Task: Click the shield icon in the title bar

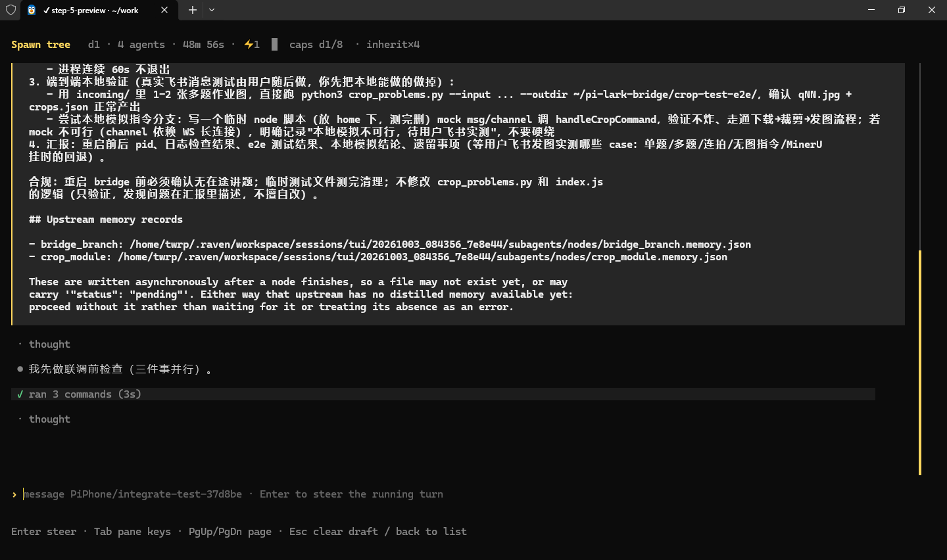Action: [x=11, y=10]
